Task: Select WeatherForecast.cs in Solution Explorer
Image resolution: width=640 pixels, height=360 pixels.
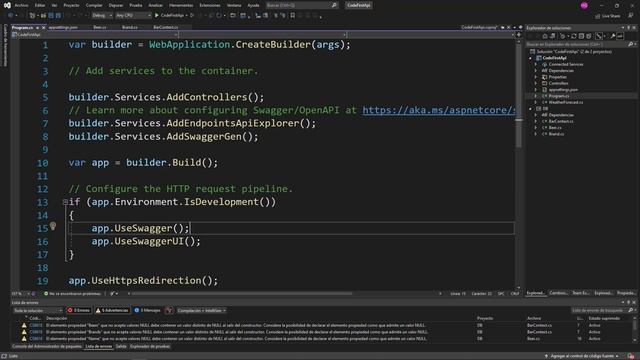Action: (566, 102)
